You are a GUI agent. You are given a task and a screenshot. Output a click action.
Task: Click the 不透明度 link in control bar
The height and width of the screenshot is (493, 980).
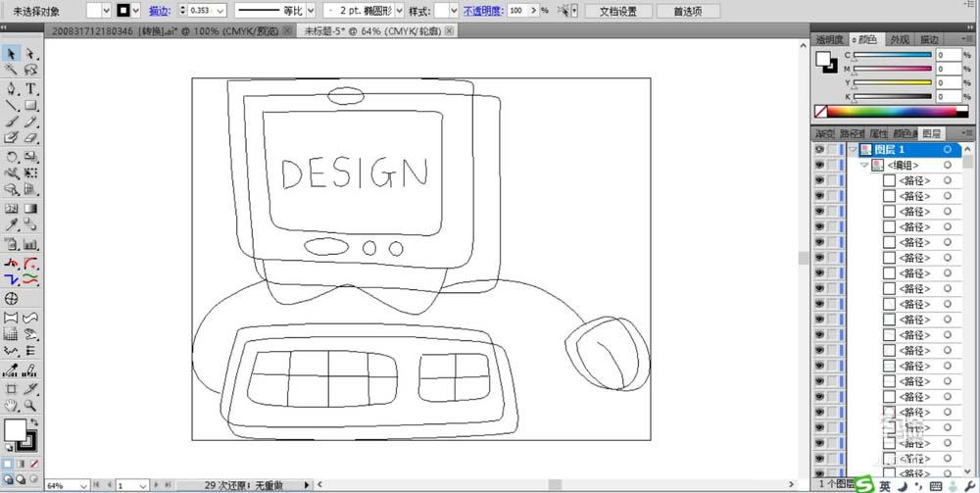[482, 11]
